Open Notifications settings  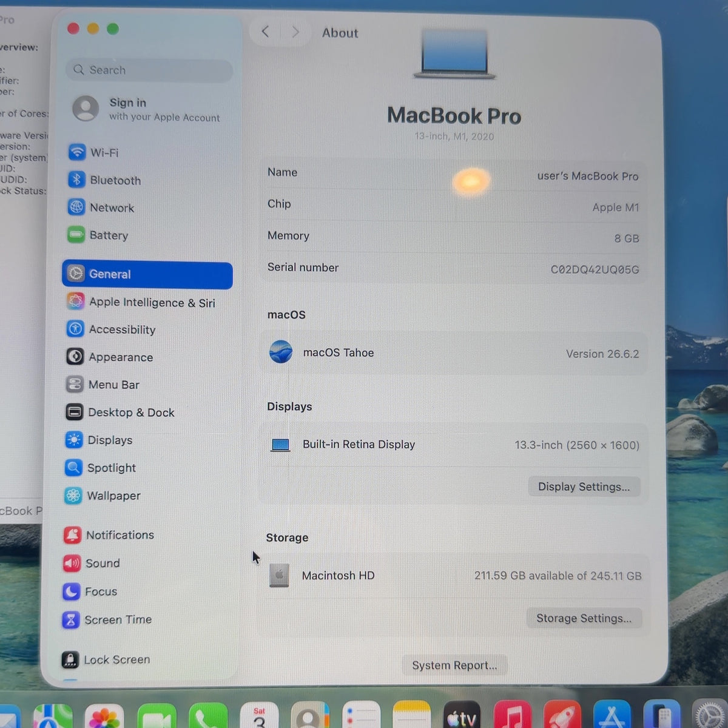click(x=109, y=535)
